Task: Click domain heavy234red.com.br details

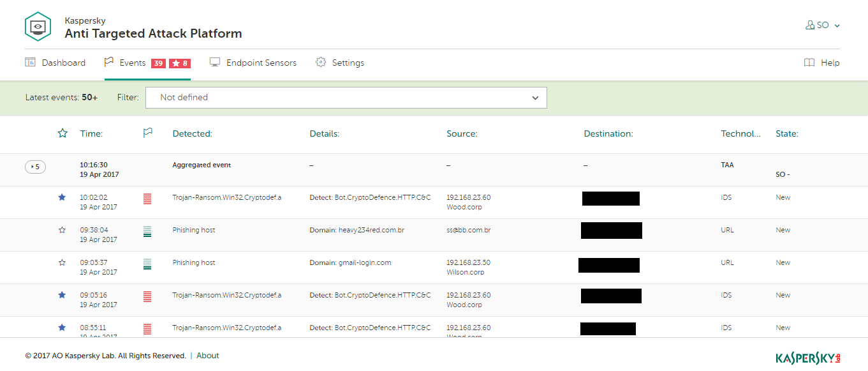Action: (357, 230)
